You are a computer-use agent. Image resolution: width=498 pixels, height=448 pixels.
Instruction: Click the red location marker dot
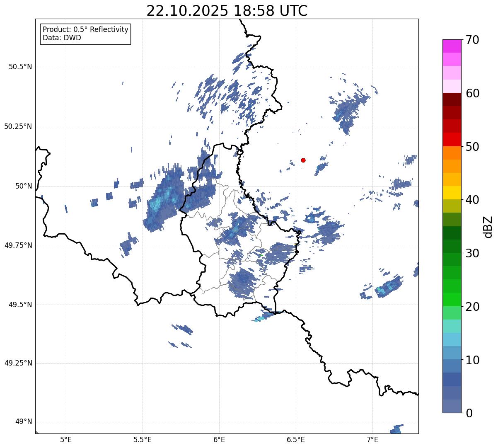303,160
